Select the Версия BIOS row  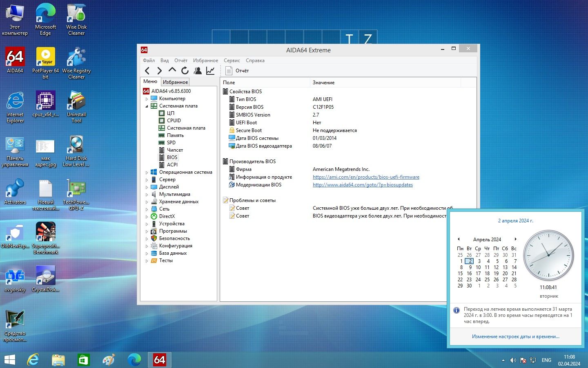tap(348, 107)
